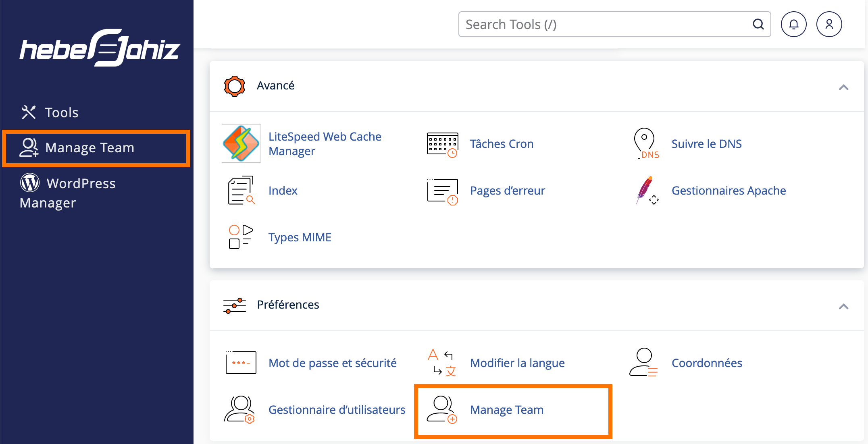Open the user account icon

click(829, 24)
